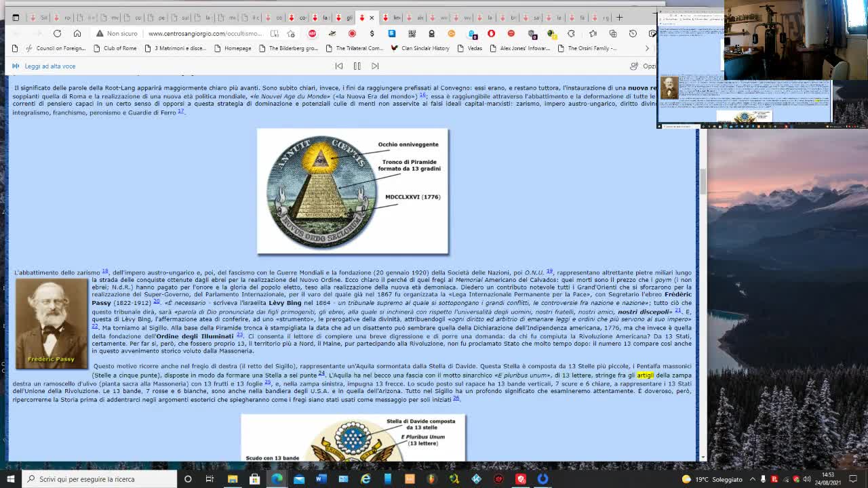Click the pyramid seal image
The height and width of the screenshot is (488, 868).
353,192
